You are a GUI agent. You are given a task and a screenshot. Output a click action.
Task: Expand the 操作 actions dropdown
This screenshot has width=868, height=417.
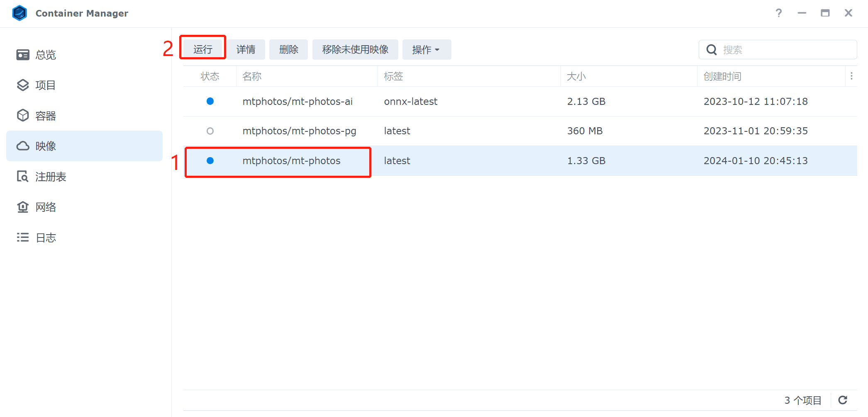point(427,49)
